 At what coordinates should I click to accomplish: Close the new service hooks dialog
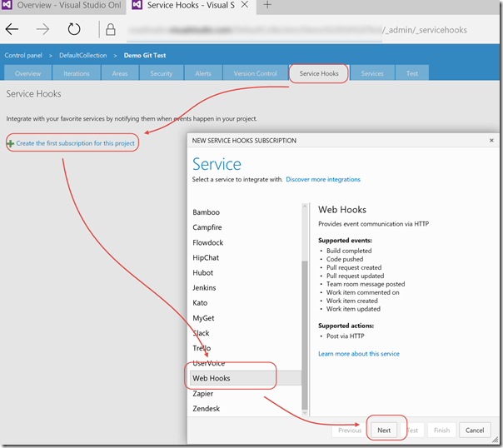491,141
